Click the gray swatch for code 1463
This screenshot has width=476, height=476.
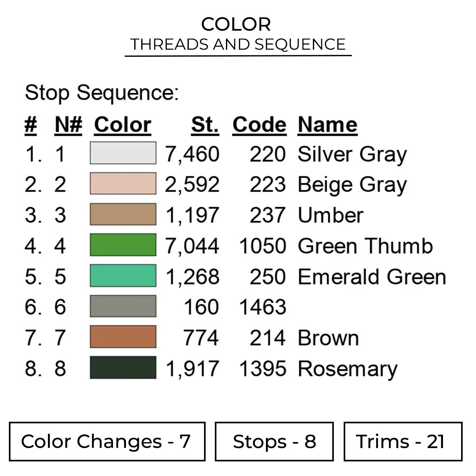click(123, 306)
